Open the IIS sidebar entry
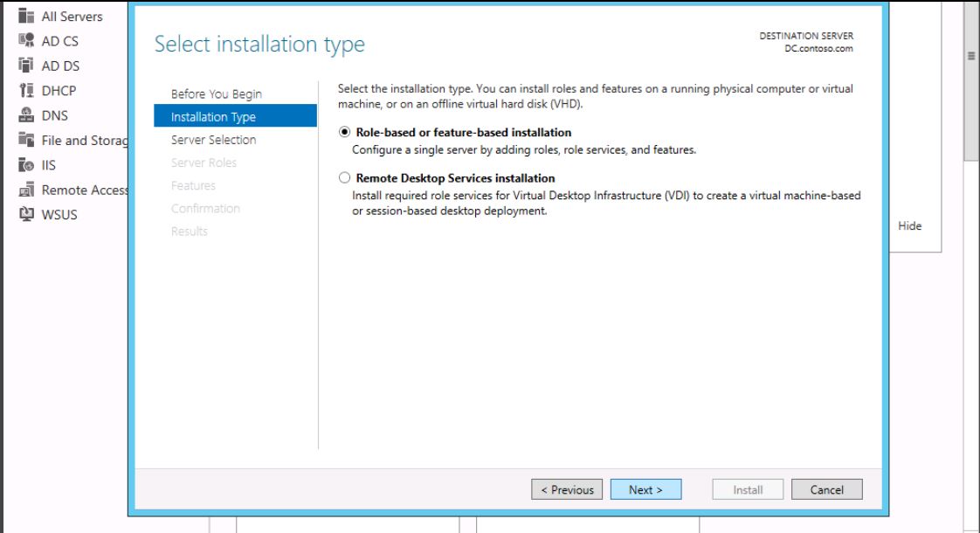 point(49,165)
